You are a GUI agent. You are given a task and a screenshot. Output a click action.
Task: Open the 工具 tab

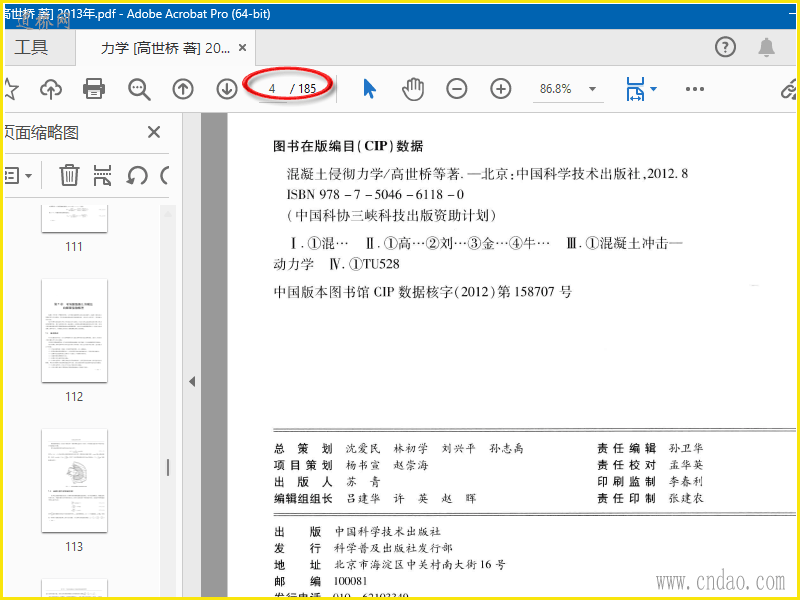pos(32,47)
